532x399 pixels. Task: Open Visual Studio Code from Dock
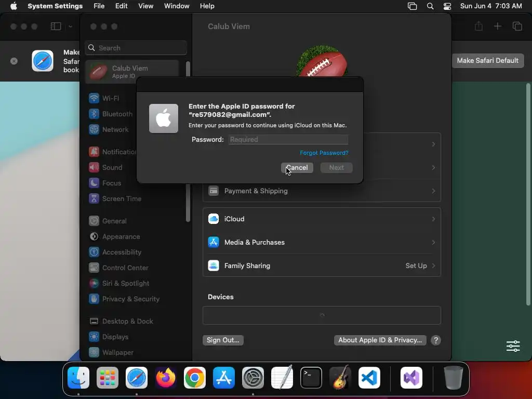pyautogui.click(x=369, y=378)
